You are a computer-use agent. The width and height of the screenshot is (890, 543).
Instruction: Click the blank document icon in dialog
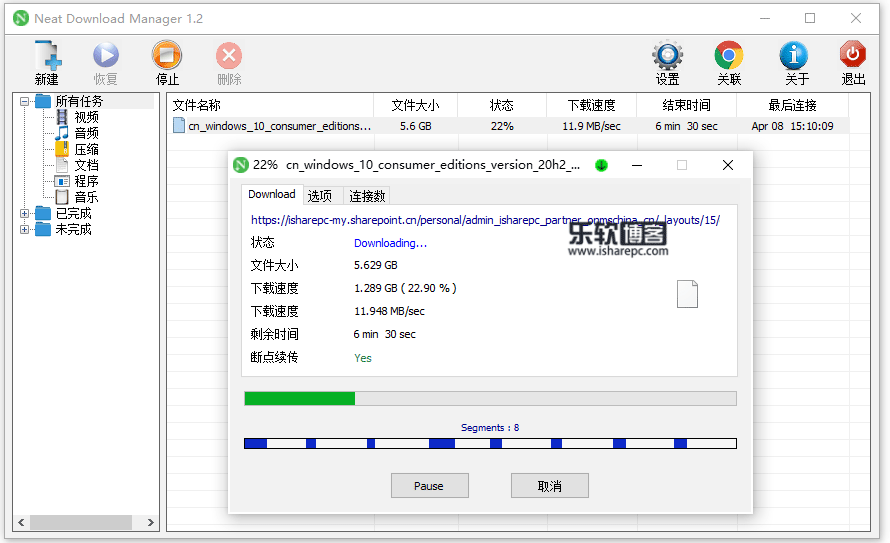[x=687, y=294]
